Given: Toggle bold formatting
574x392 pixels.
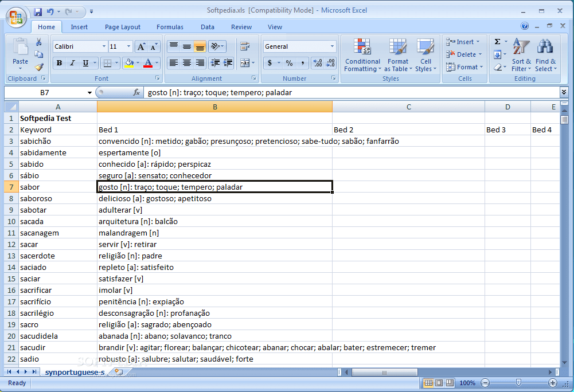Looking at the screenshot, I should point(59,63).
